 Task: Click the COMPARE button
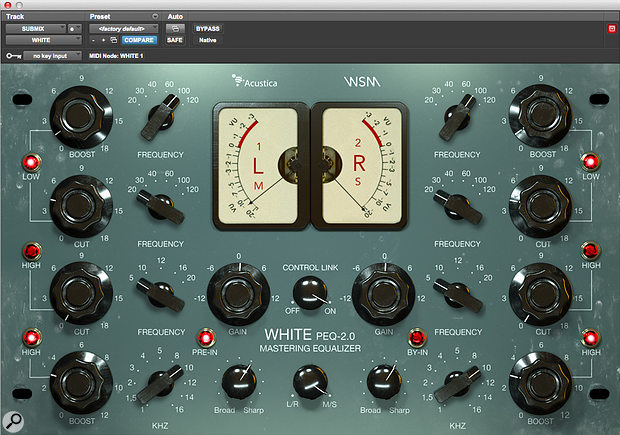tap(139, 40)
